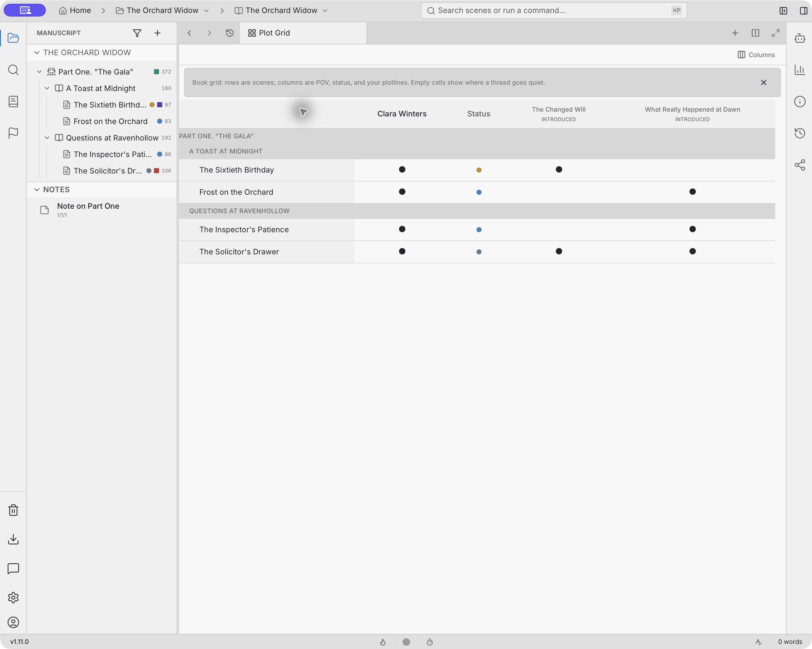Click gray status dot for Solicitor's Drawer row
Image resolution: width=812 pixels, height=649 pixels.
479,252
